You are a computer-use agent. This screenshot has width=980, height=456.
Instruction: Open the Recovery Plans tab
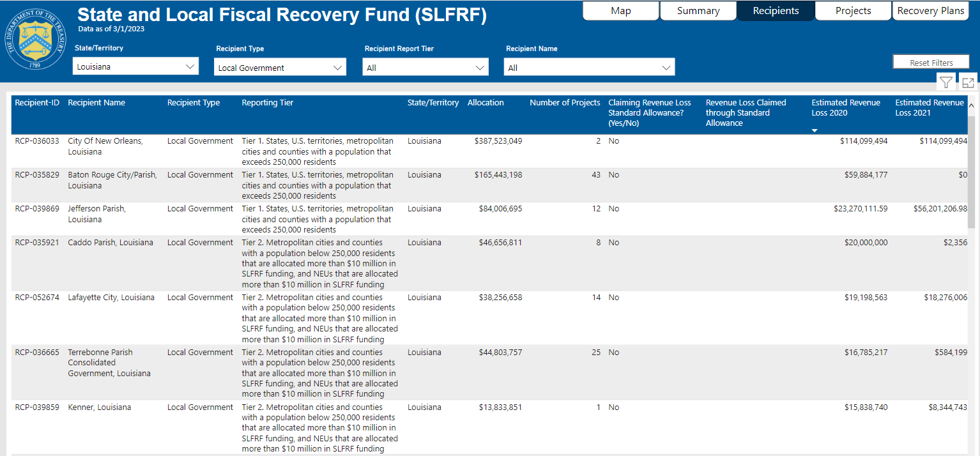click(x=931, y=11)
